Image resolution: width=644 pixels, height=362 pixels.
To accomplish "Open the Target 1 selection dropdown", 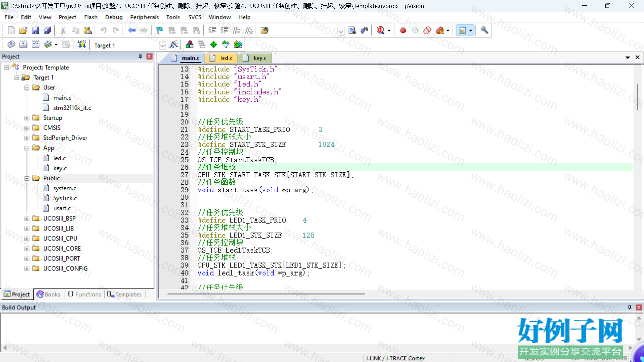I will 162,45.
